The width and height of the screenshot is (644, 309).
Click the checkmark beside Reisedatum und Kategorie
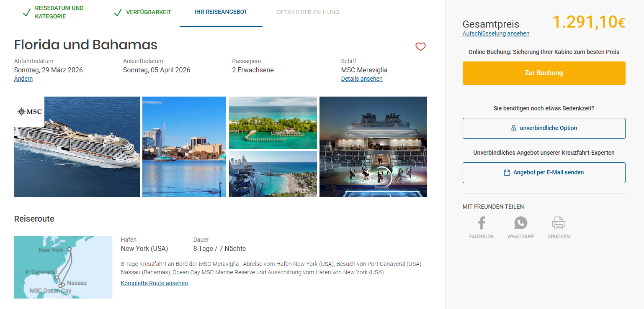coord(26,13)
